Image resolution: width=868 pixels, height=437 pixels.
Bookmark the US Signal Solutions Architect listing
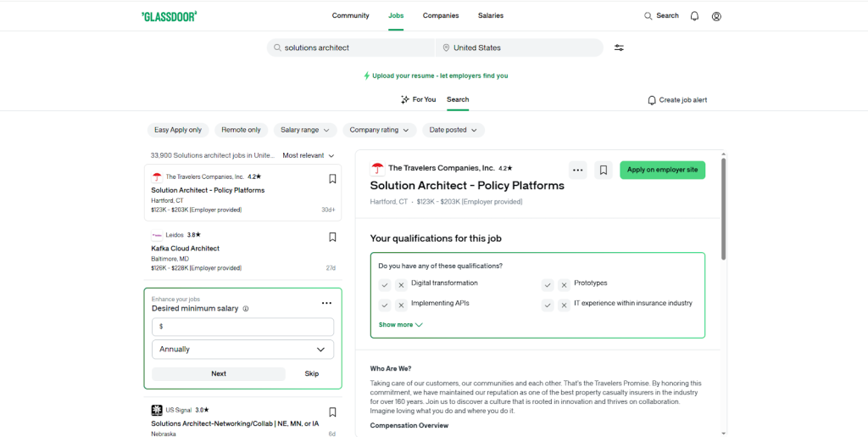pos(332,412)
